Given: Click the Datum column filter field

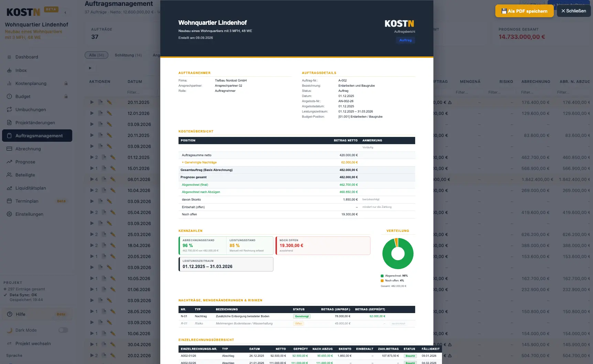Looking at the screenshot, I should [141, 92].
